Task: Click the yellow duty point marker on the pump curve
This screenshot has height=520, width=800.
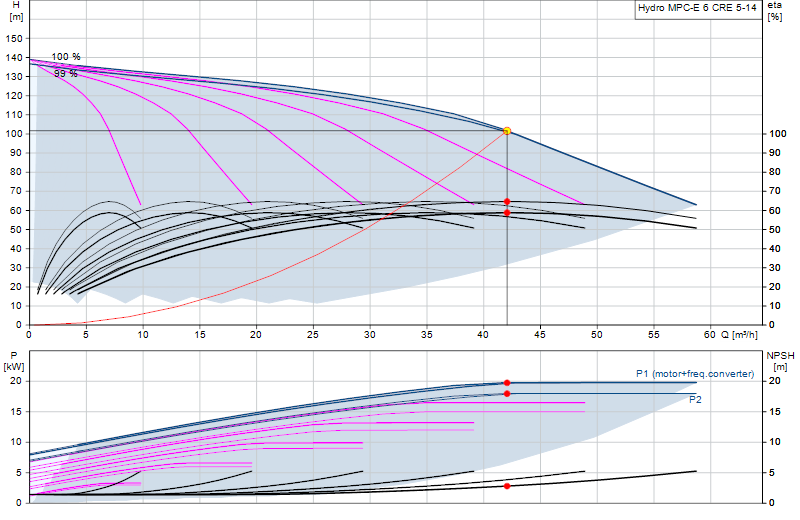Action: pyautogui.click(x=507, y=131)
